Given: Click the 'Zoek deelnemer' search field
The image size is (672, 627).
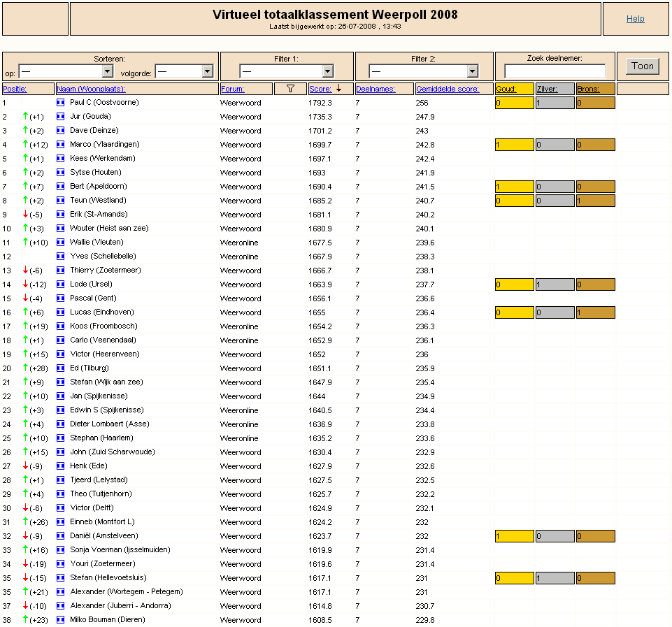Looking at the screenshot, I should coord(555,71).
